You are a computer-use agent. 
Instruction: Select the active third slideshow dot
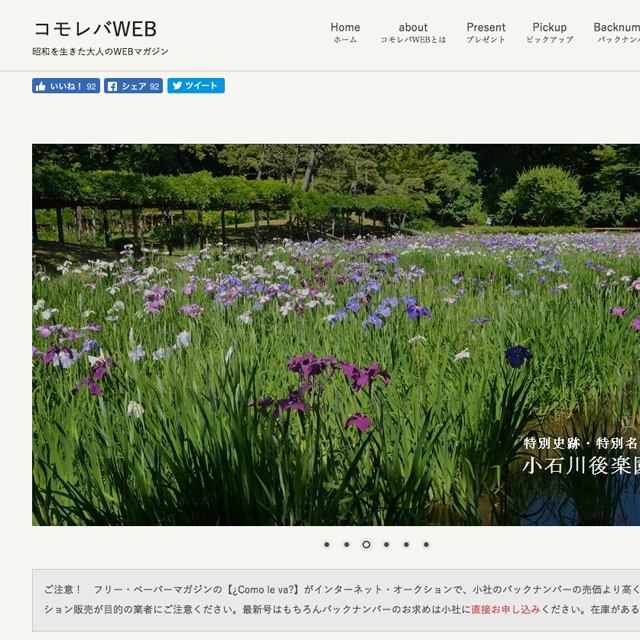[367, 544]
